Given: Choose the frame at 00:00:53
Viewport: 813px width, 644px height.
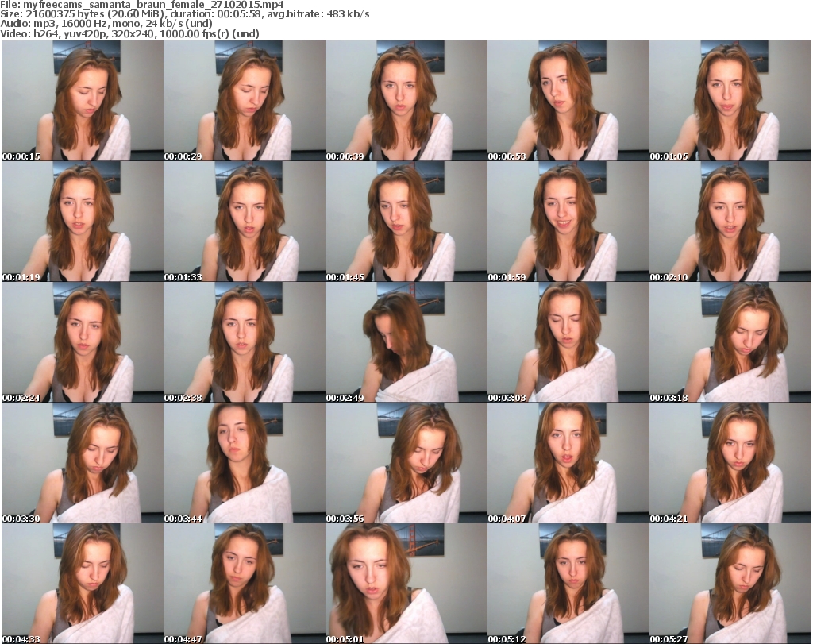Looking at the screenshot, I should pyautogui.click(x=568, y=101).
